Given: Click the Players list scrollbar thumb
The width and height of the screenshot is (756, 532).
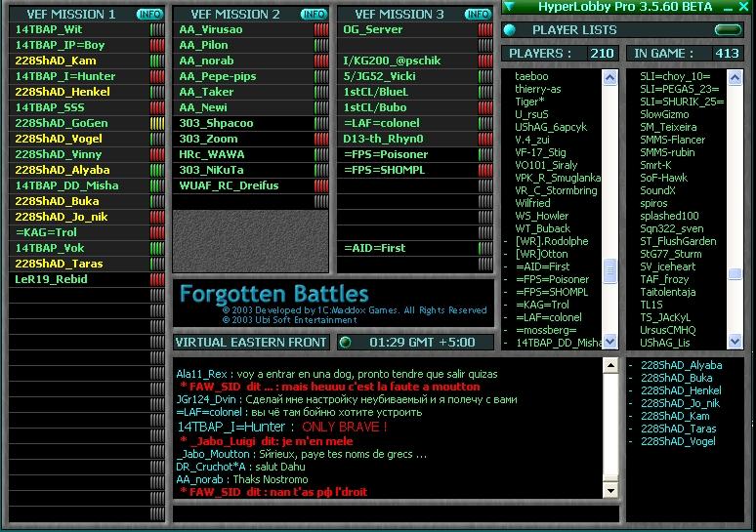Looking at the screenshot, I should click(x=609, y=271).
